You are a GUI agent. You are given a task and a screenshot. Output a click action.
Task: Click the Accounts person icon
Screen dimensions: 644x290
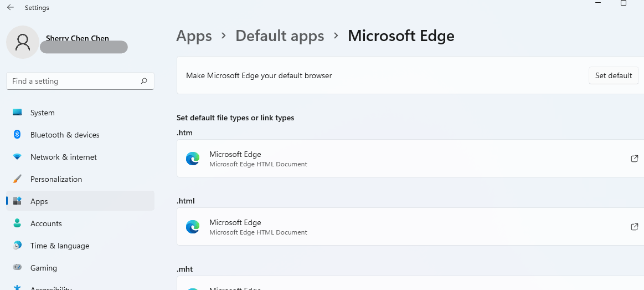[x=17, y=223]
